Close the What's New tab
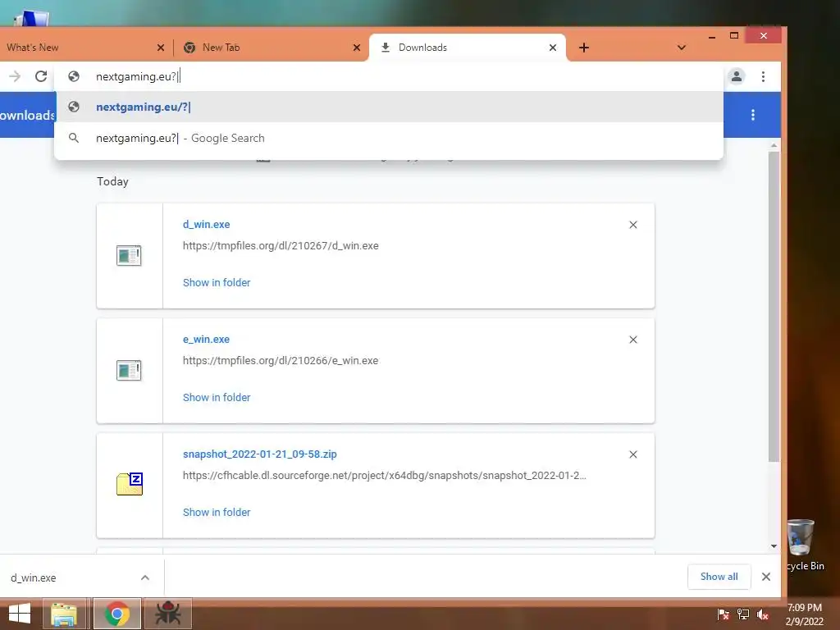Viewport: 840px width, 630px height. 161,48
